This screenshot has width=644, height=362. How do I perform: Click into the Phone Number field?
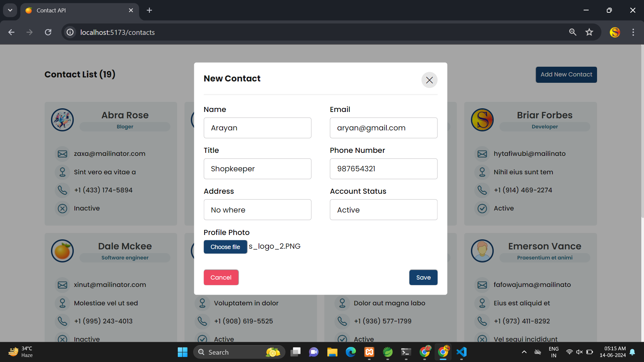point(383,169)
